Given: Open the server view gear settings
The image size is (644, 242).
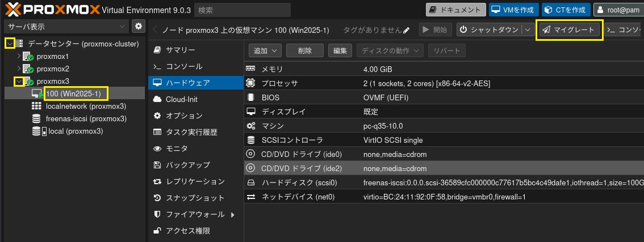Looking at the screenshot, I should point(139,26).
